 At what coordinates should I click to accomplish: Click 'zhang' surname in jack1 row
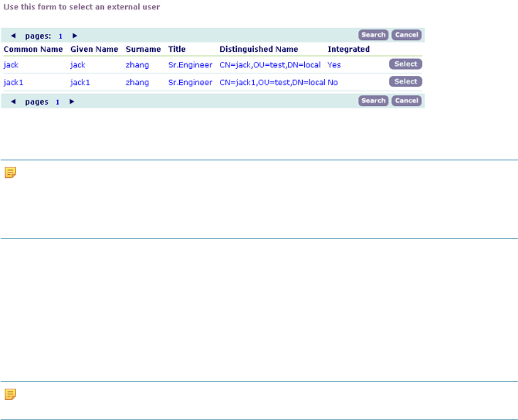click(x=137, y=82)
